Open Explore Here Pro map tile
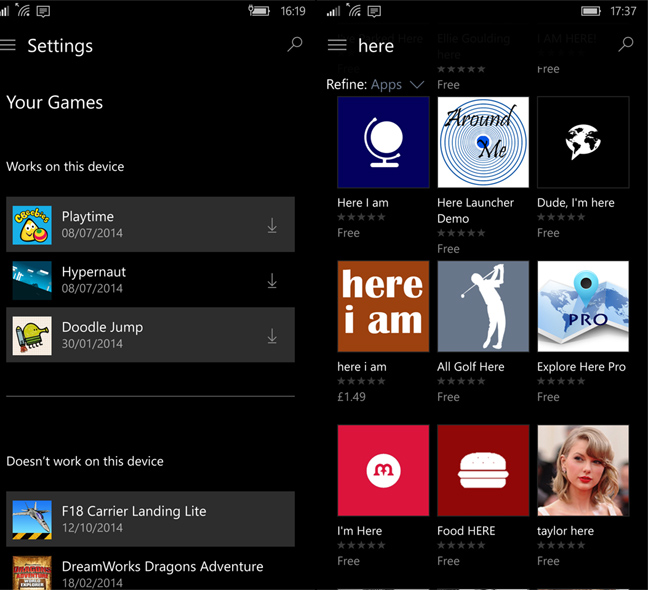This screenshot has height=590, width=648. (x=583, y=306)
